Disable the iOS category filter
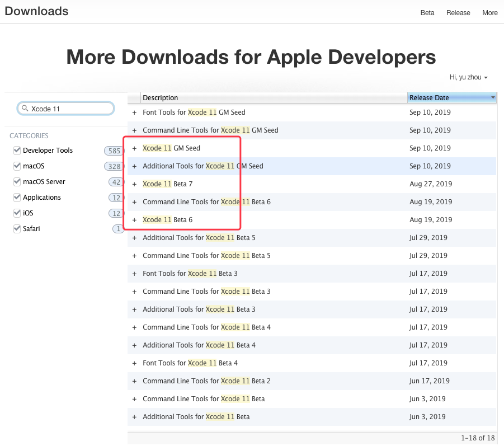 coord(17,213)
